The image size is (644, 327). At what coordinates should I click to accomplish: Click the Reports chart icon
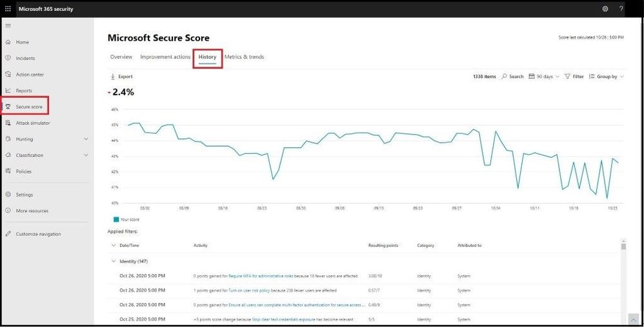[8, 90]
